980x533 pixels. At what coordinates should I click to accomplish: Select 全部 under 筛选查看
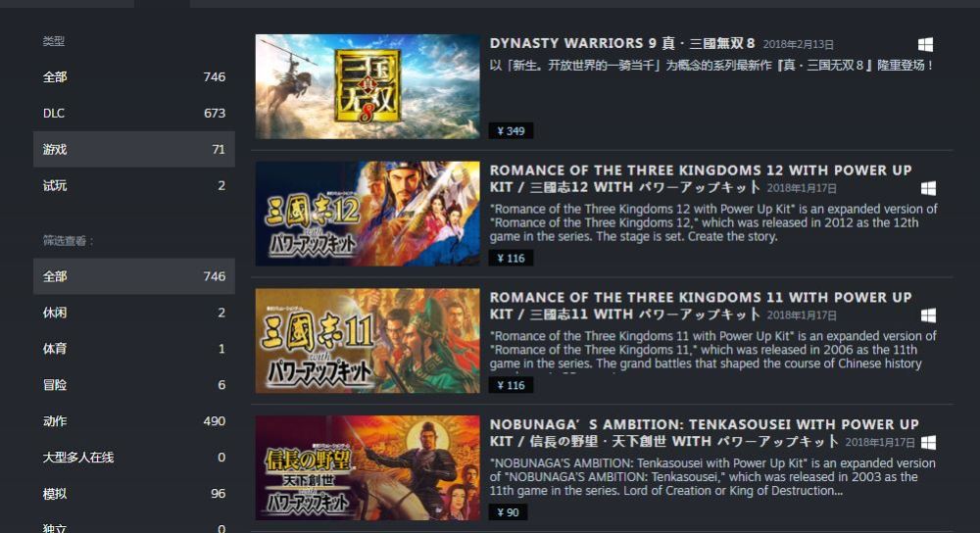[x=133, y=276]
